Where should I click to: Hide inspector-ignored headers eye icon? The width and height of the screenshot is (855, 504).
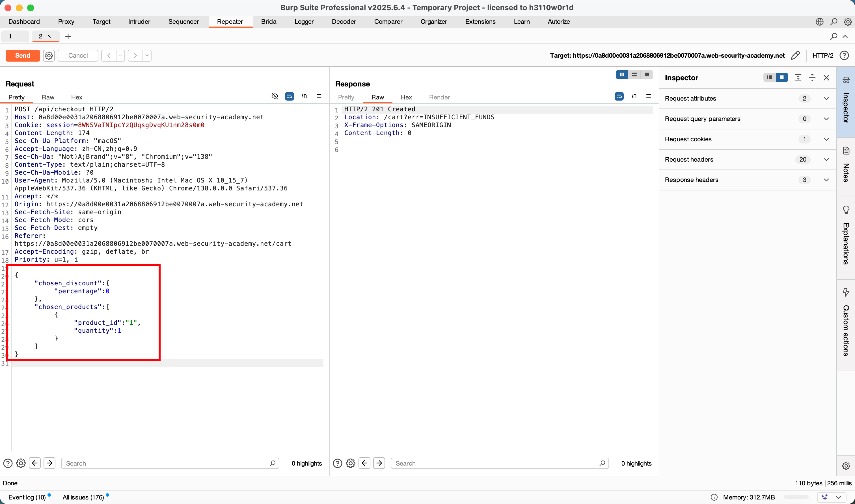pyautogui.click(x=275, y=96)
